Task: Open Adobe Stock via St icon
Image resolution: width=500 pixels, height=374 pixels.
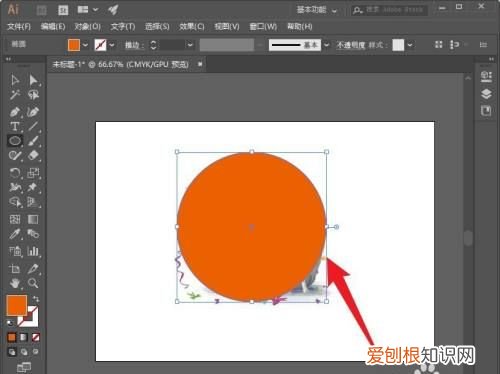Action: (63, 10)
